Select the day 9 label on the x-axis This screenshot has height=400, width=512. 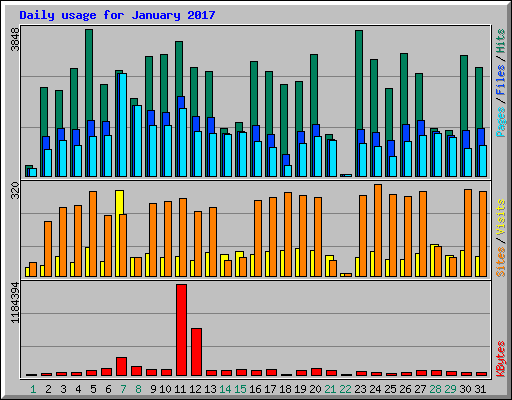point(153,389)
